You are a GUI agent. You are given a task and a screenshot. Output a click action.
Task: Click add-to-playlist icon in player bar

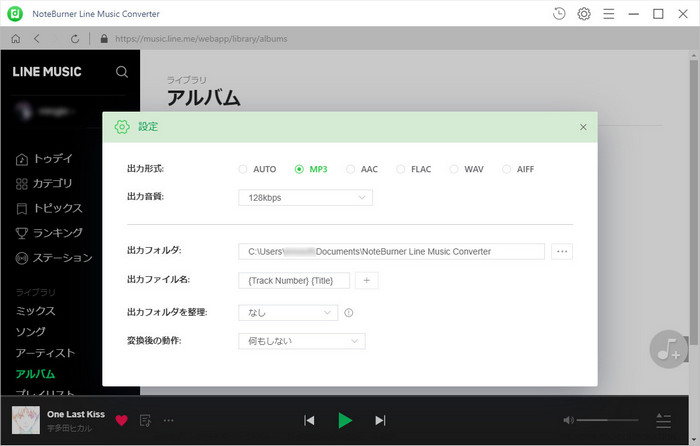146,420
